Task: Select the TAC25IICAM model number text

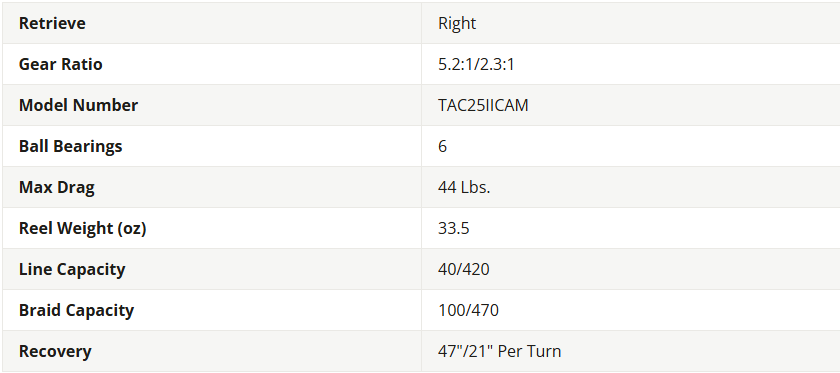Action: [x=483, y=105]
